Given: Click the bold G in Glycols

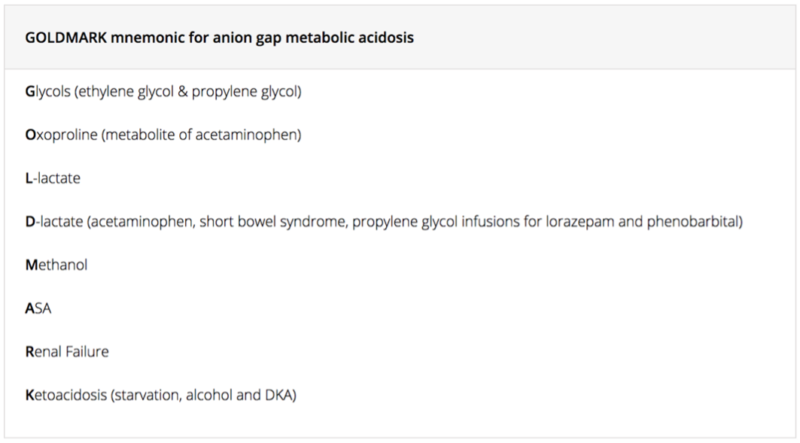Looking at the screenshot, I should 30,92.
